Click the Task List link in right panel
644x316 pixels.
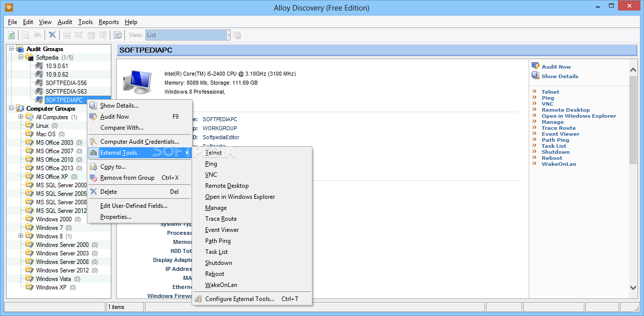(554, 146)
